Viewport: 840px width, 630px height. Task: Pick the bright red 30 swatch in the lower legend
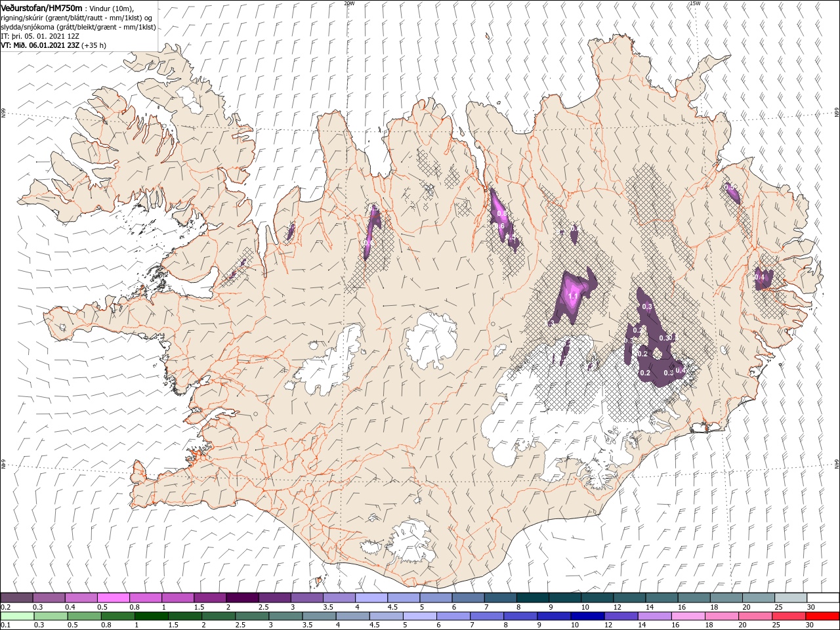point(822,616)
